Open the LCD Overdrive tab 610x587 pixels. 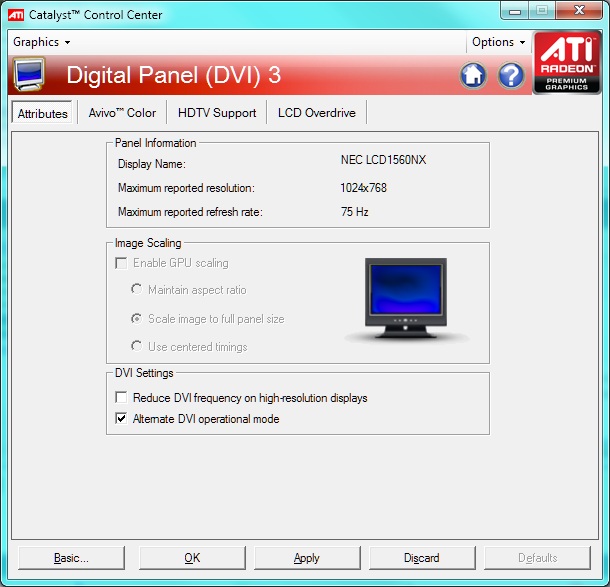pos(317,113)
